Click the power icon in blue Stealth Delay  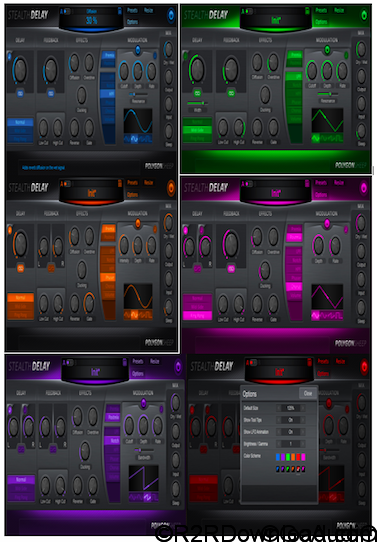coord(171,16)
